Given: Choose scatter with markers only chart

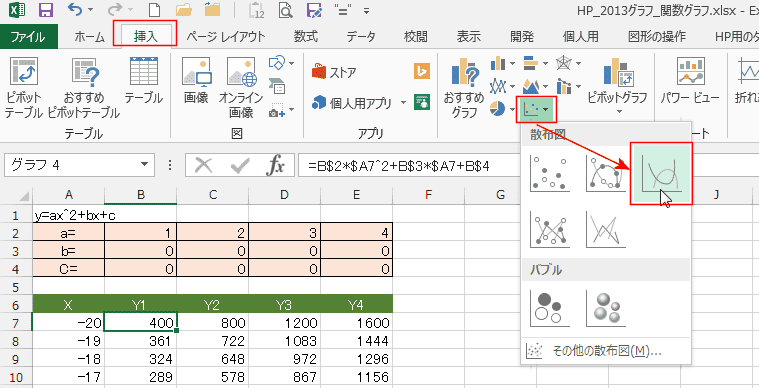Looking at the screenshot, I should 550,173.
